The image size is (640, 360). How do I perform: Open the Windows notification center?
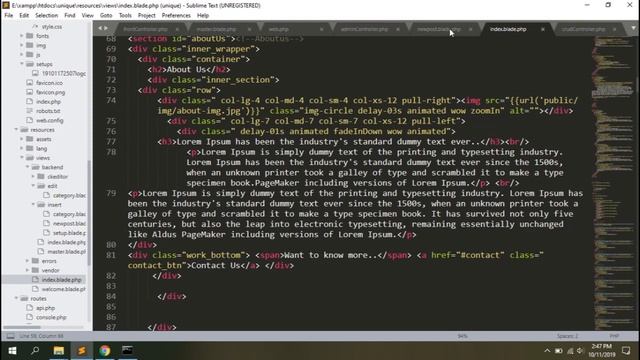[x=626, y=351]
